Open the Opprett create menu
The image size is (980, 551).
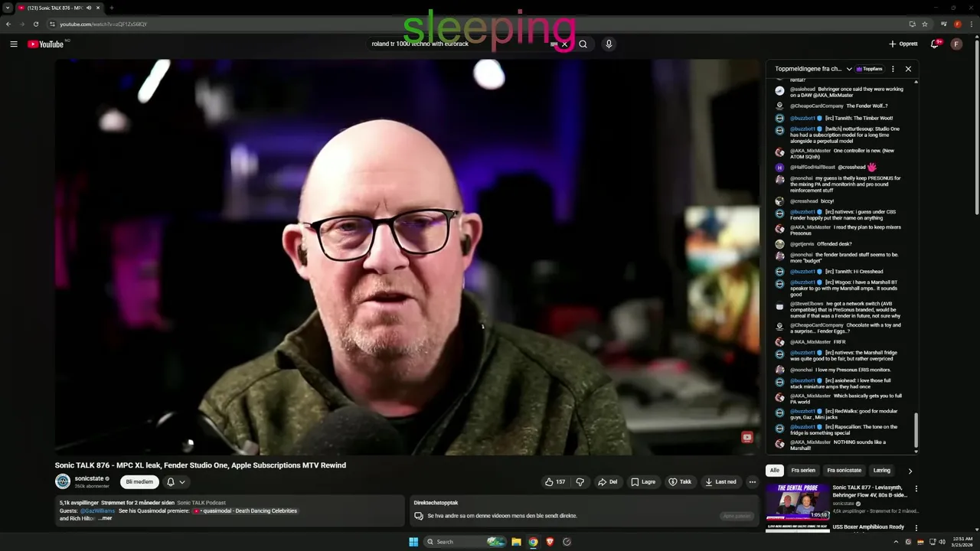point(903,44)
